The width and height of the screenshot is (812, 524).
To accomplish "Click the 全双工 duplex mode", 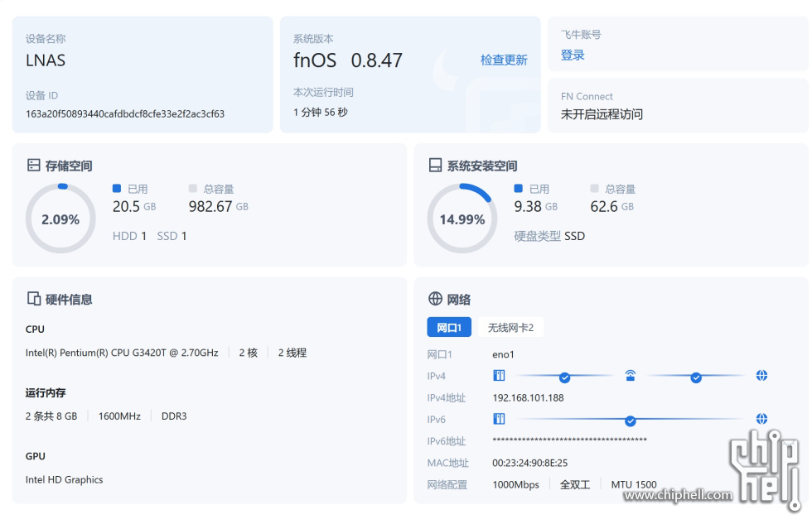I will (575, 485).
